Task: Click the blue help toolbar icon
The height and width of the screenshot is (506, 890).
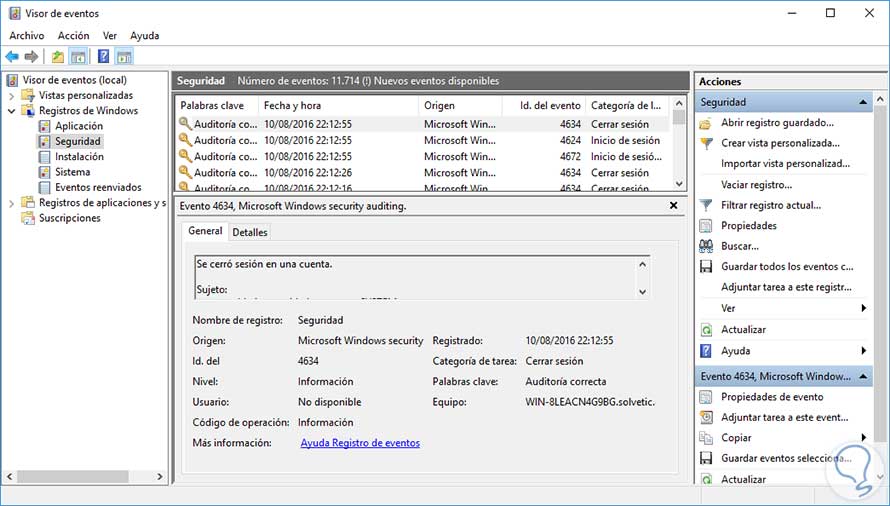Action: (x=103, y=57)
